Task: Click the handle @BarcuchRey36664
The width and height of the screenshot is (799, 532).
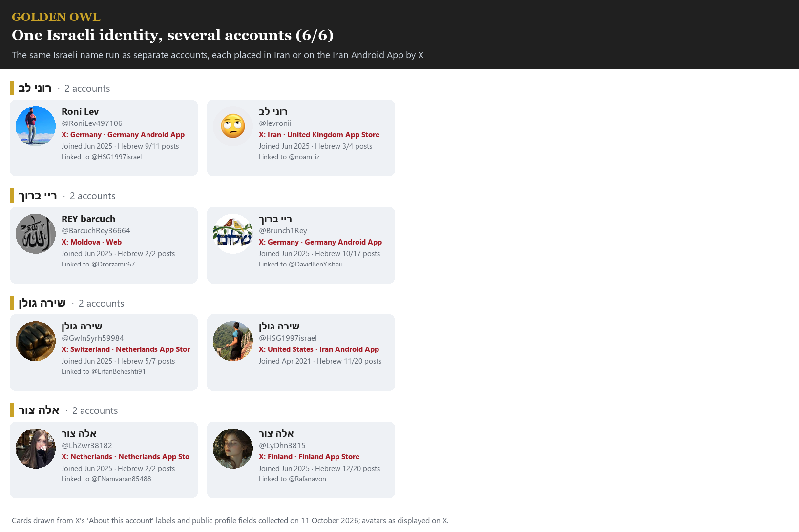Action: [96, 231]
